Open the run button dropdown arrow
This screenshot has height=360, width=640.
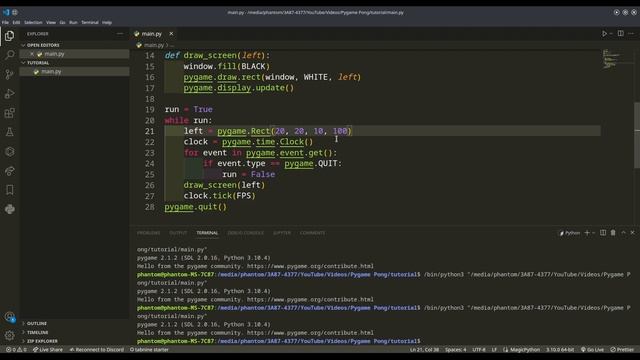point(611,33)
